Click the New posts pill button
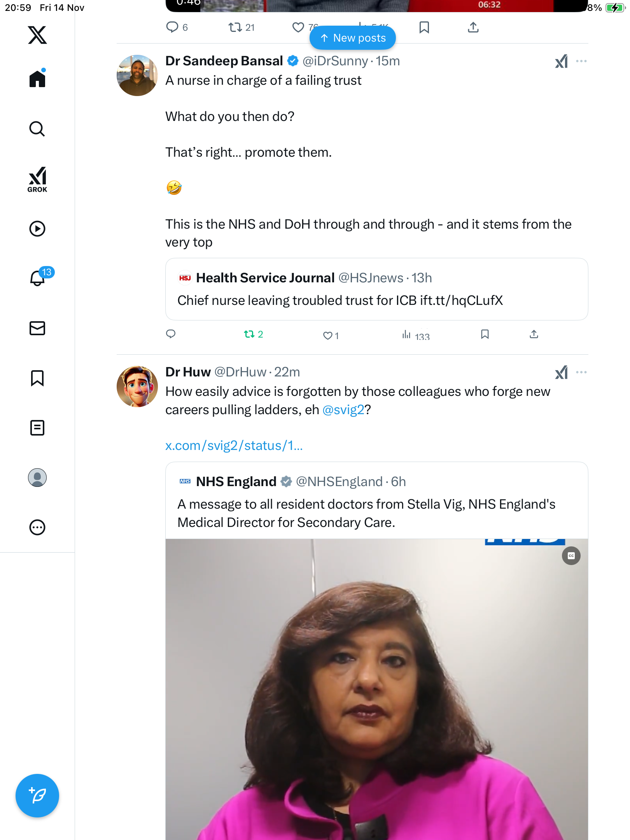Image resolution: width=630 pixels, height=840 pixels. (353, 38)
